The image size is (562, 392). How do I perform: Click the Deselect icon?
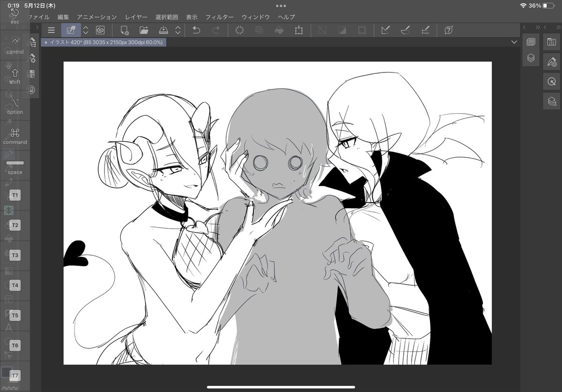322,30
